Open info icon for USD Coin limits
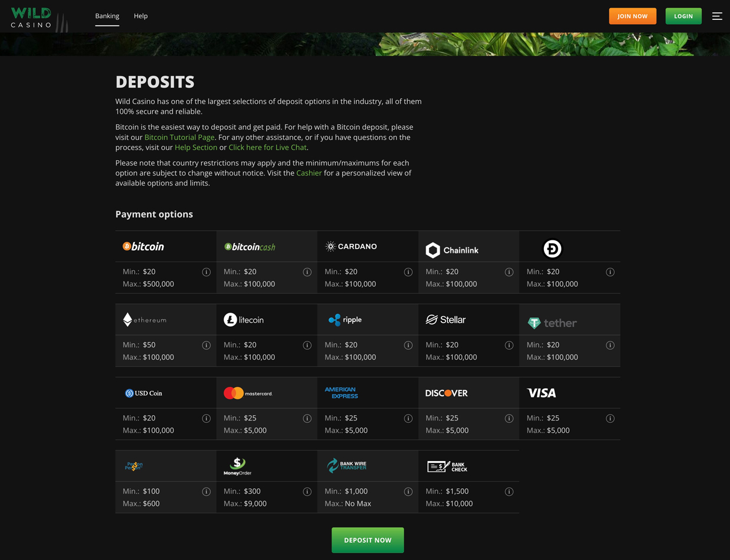Screen dimensions: 730x560 [x=206, y=419]
